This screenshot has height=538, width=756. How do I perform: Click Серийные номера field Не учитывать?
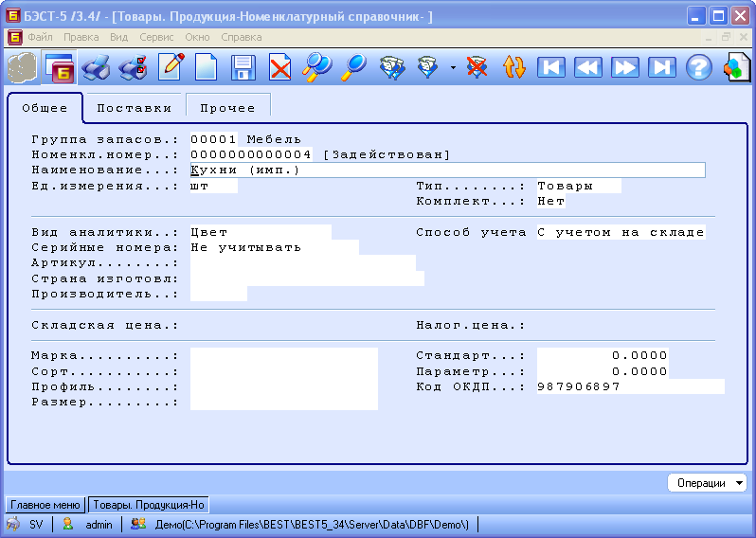(x=275, y=247)
